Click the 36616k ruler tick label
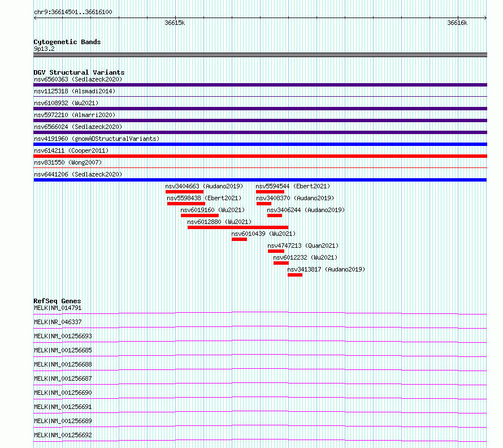This screenshot has width=503, height=448. click(457, 23)
